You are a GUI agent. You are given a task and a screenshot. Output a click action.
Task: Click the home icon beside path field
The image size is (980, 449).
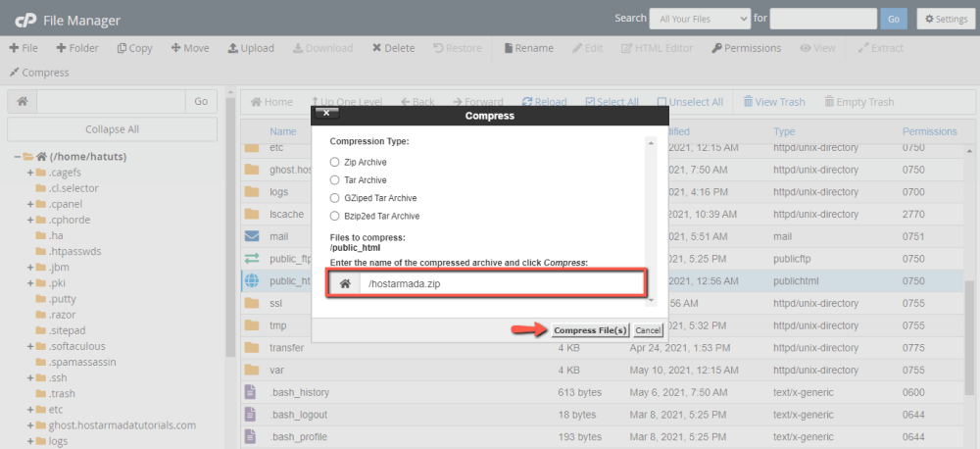pos(22,101)
